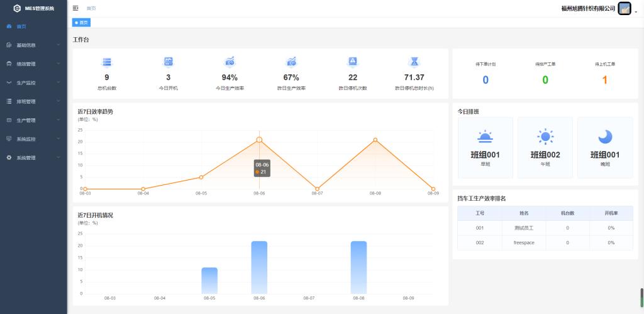Click the 08-08 data point on trend chart
Image resolution: width=644 pixels, height=314 pixels.
pyautogui.click(x=375, y=140)
